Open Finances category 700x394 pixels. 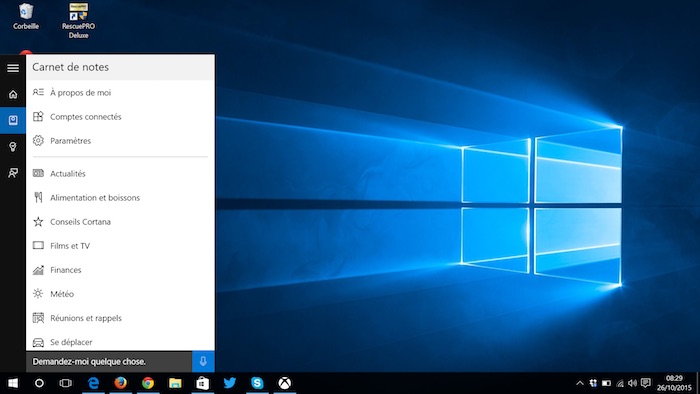(121, 270)
